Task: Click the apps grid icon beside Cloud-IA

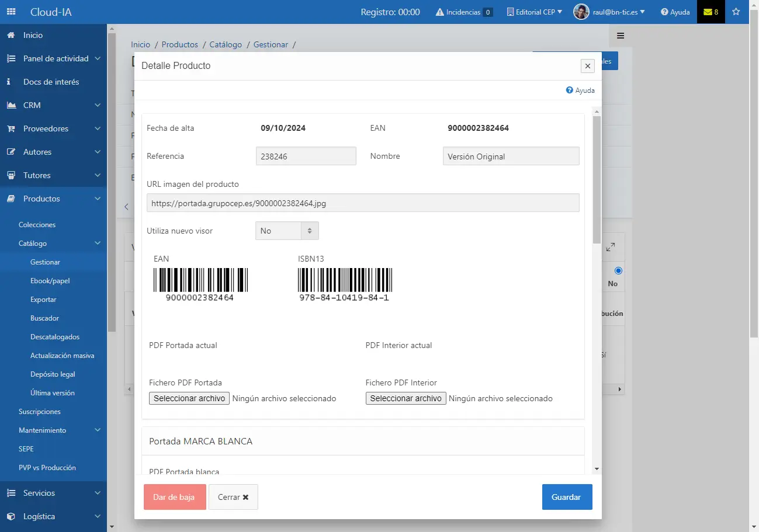Action: [11, 12]
